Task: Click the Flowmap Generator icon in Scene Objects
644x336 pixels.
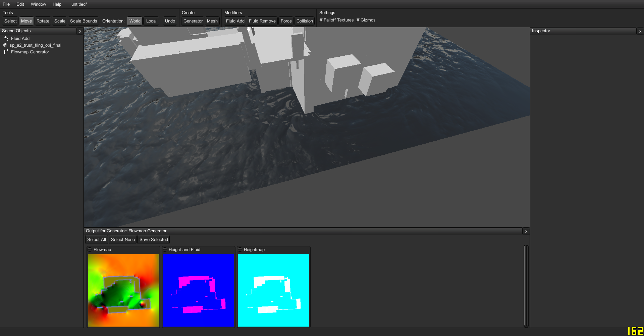Action: coord(6,52)
